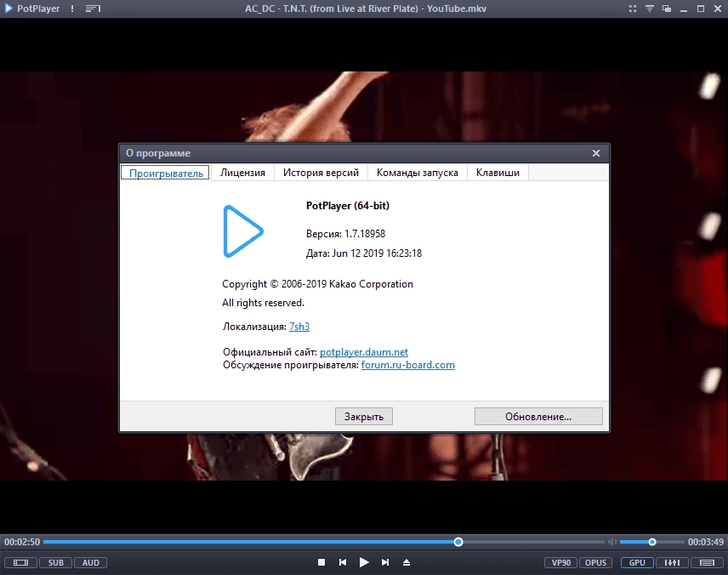Click the volume slider handle
Image resolution: width=728 pixels, height=575 pixels.
651,542
